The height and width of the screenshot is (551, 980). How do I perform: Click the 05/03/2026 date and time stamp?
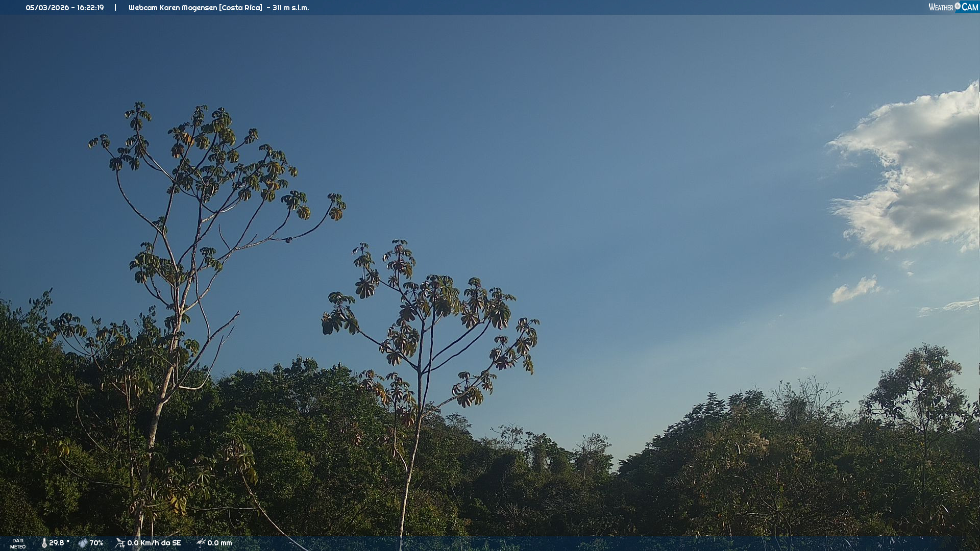[65, 8]
